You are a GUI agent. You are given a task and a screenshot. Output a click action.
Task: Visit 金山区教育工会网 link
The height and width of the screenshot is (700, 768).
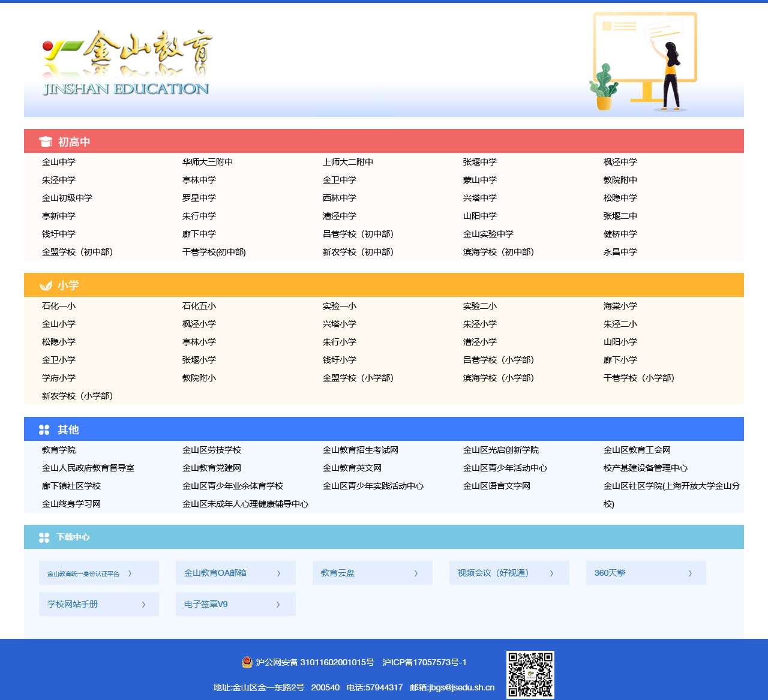click(637, 450)
